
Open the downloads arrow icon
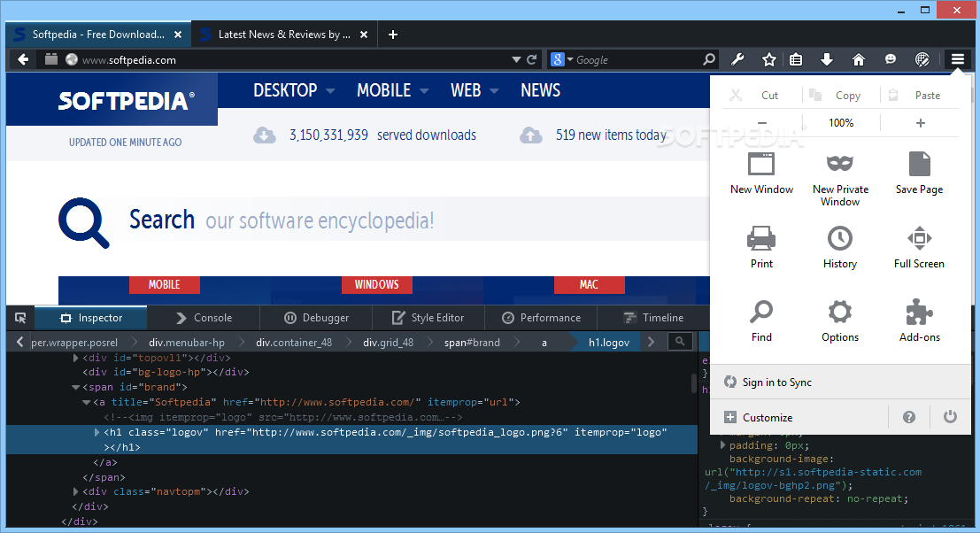click(826, 59)
